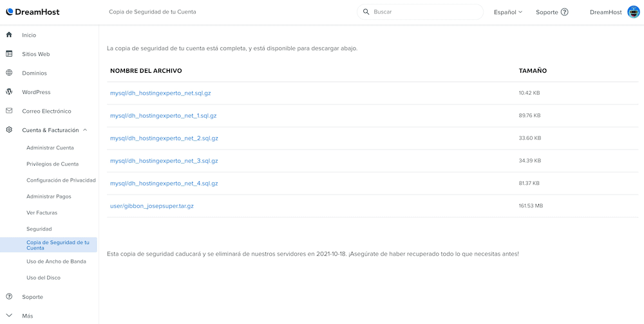Image resolution: width=644 pixels, height=324 pixels.
Task: Open the Sitios Web sidebar icon
Action: click(9, 54)
